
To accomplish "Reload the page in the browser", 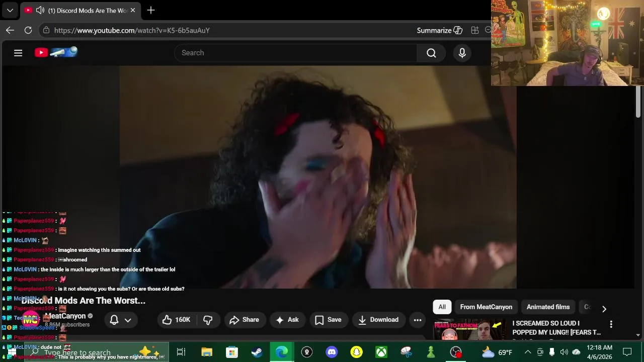I will tap(28, 30).
